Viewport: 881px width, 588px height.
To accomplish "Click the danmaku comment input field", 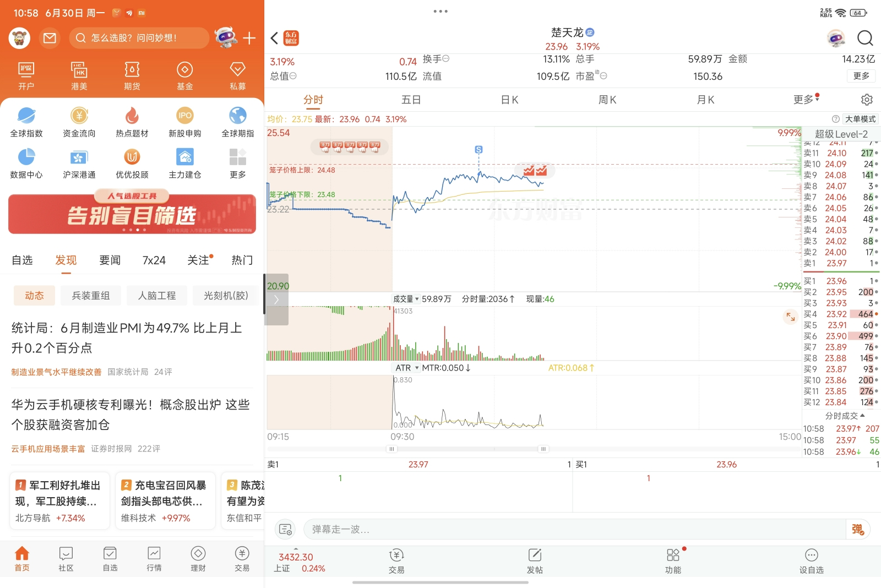I will click(574, 529).
